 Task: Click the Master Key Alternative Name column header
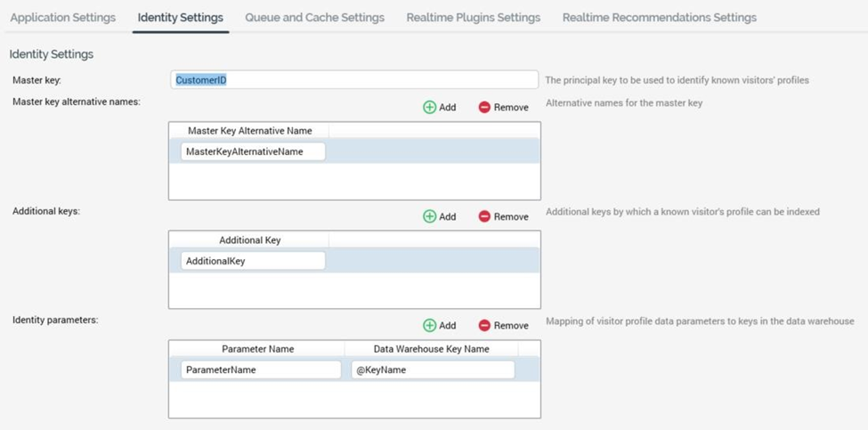coord(249,131)
